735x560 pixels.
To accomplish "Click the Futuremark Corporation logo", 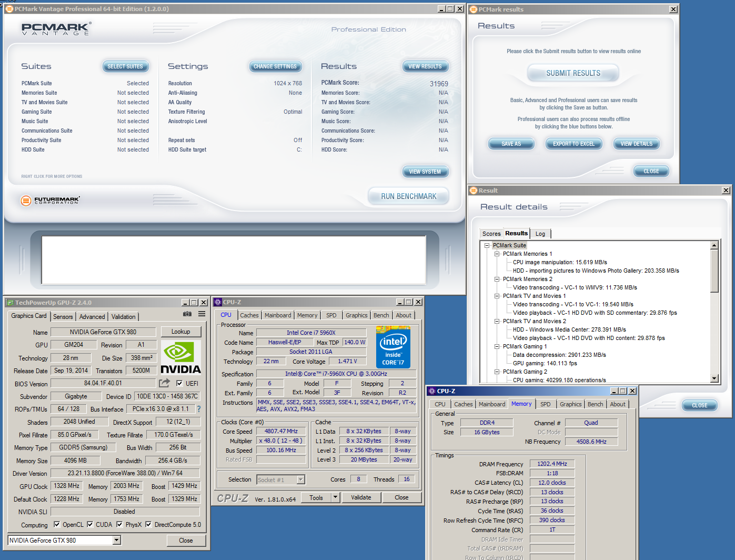I will click(51, 201).
